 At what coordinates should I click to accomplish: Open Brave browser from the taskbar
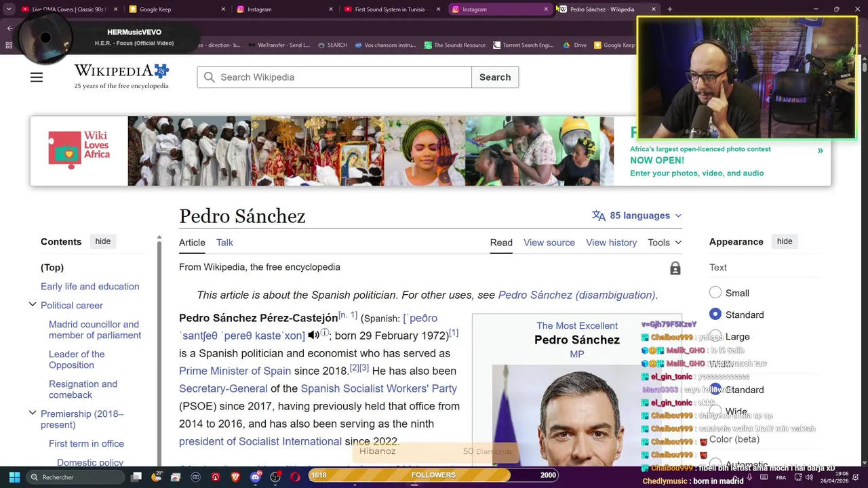tap(235, 477)
